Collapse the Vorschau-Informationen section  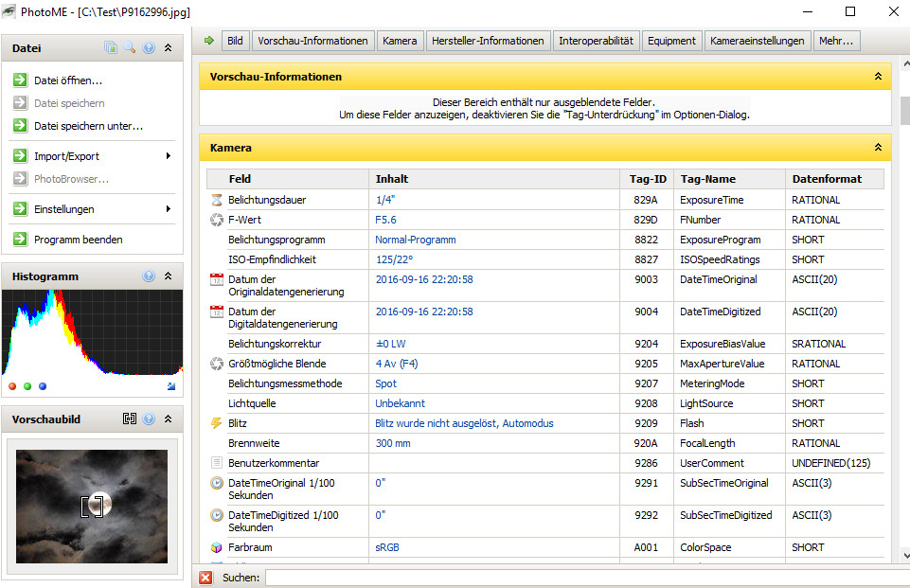pyautogui.click(x=878, y=76)
